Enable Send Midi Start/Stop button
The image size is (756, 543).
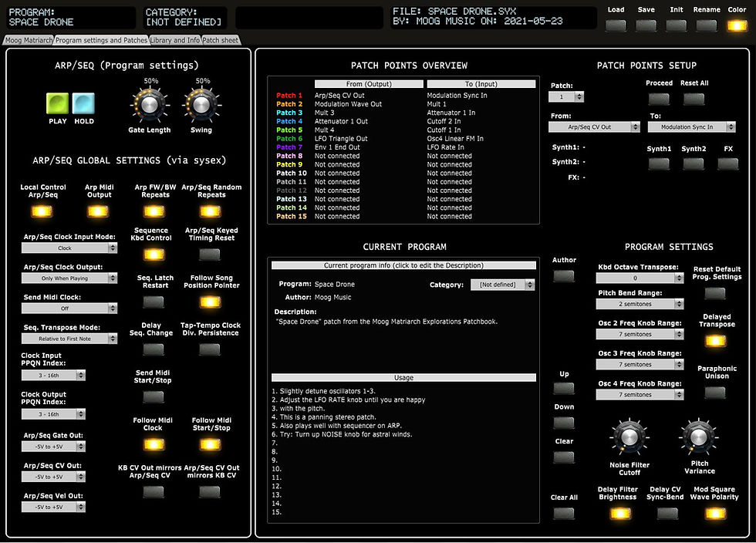[x=154, y=397]
